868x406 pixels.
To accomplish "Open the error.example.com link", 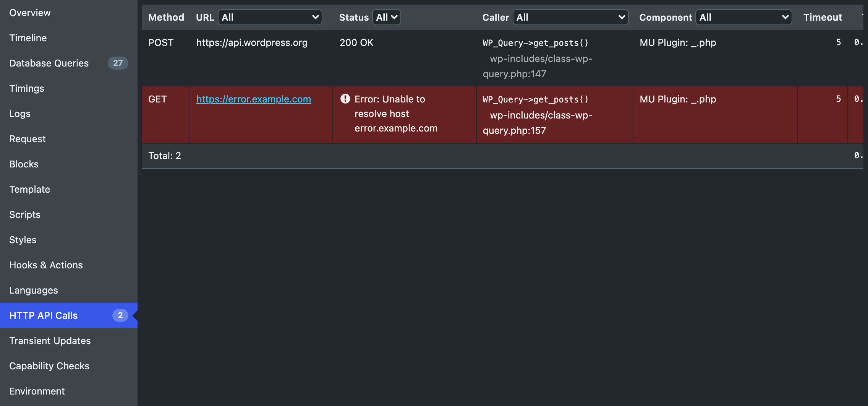I will [253, 99].
